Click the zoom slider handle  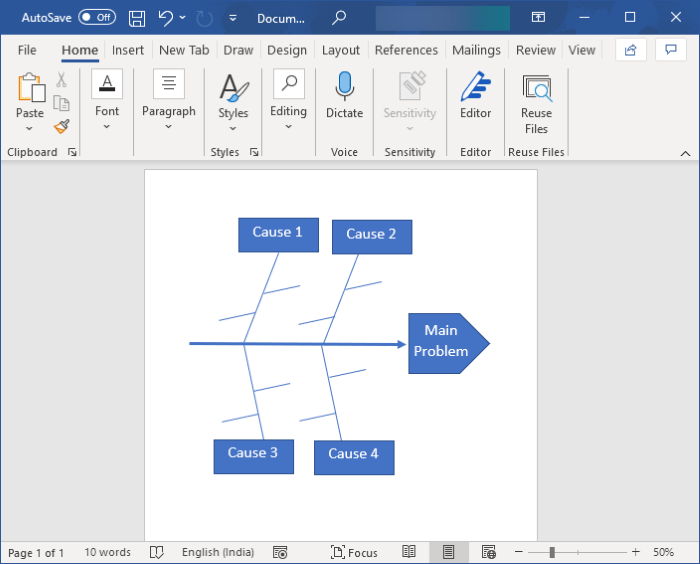(x=552, y=552)
